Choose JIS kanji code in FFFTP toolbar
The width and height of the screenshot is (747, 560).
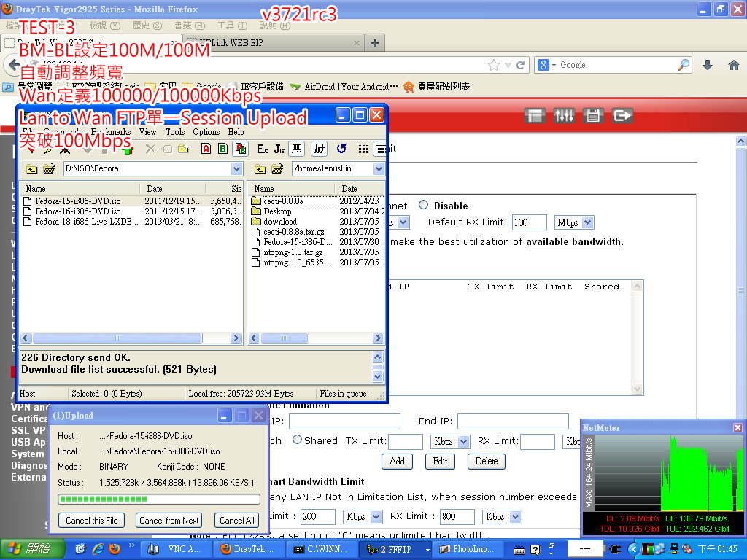click(x=279, y=149)
